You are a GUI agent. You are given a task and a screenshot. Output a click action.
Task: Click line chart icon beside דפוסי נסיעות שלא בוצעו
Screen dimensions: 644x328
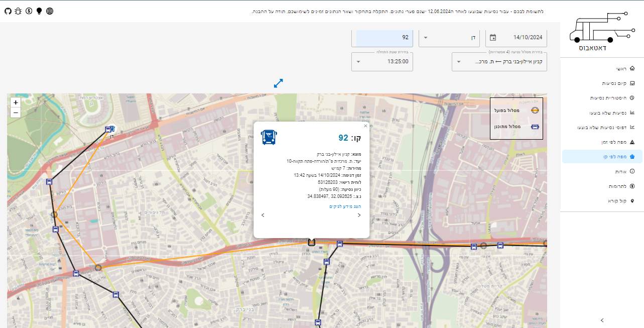point(632,127)
